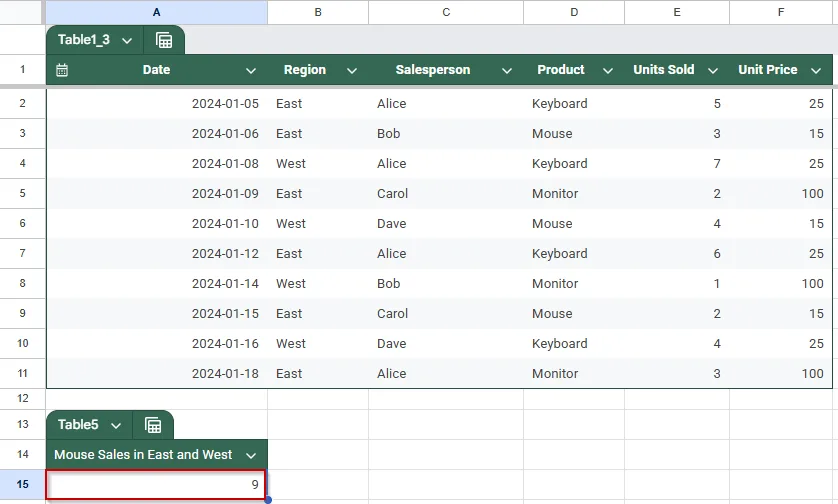838x504 pixels.
Task: Click the Product header label
Action: [561, 70]
